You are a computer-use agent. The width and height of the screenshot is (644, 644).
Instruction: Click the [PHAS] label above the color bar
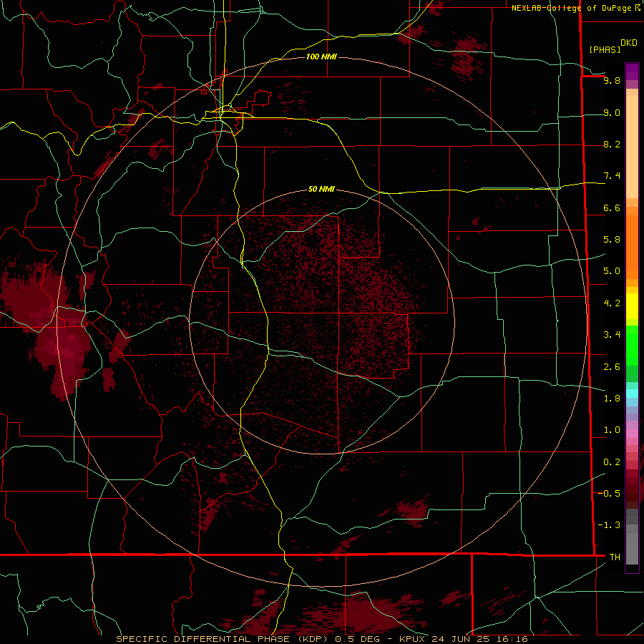[605, 49]
